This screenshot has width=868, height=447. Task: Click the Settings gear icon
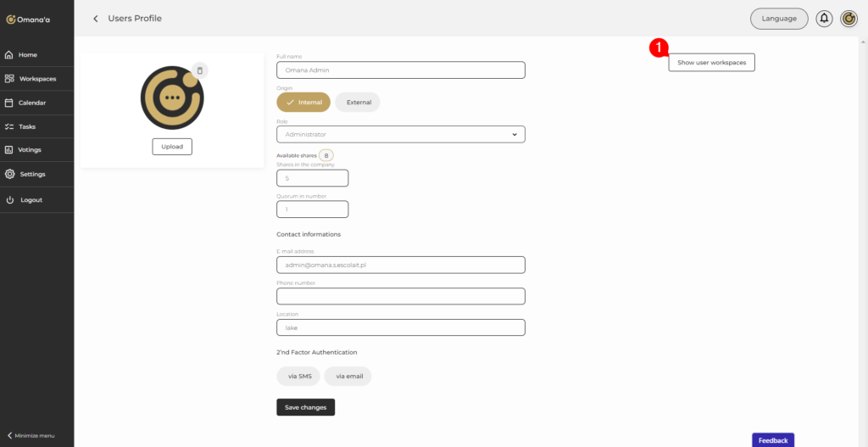(x=9, y=174)
